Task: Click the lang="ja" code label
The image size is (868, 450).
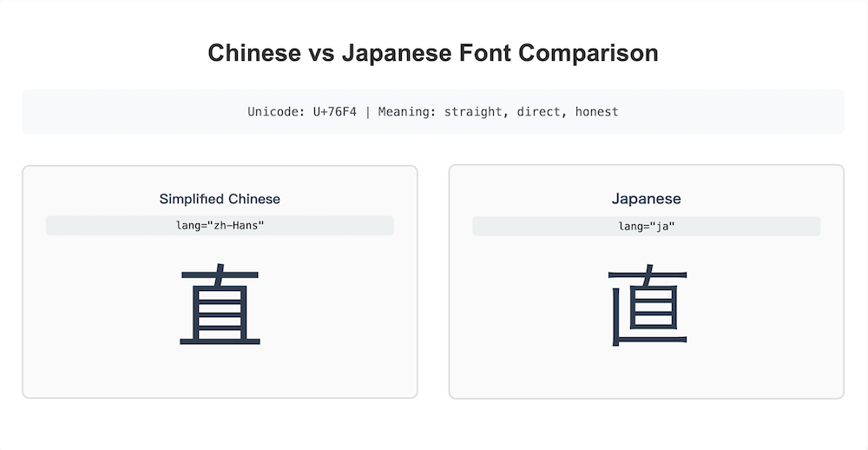Action: tap(646, 226)
